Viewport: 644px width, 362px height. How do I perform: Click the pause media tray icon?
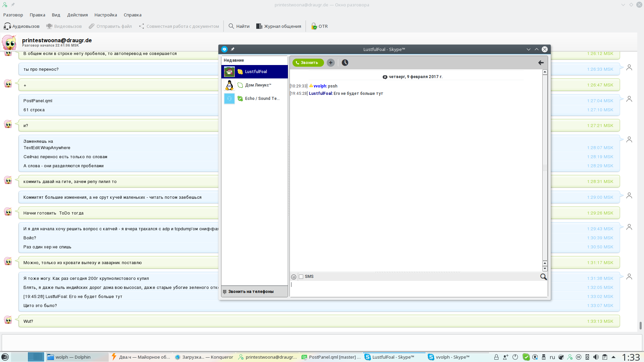pyautogui.click(x=579, y=357)
